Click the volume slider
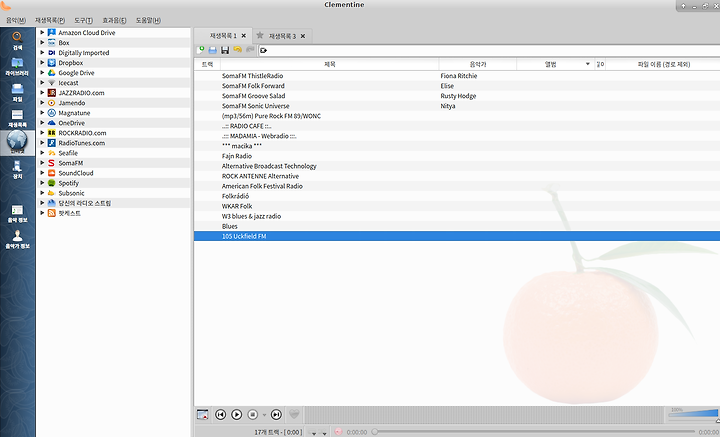The height and width of the screenshot is (437, 720). click(x=693, y=414)
